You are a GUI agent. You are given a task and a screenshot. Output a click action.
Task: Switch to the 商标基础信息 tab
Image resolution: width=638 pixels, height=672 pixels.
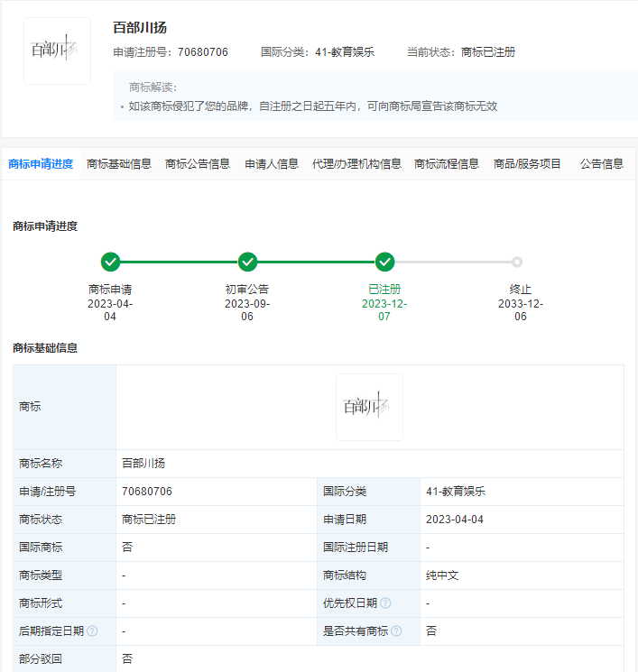click(119, 163)
